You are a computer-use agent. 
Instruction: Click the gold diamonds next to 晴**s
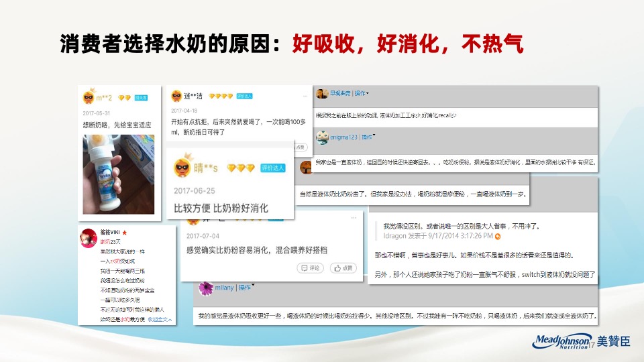tap(241, 168)
